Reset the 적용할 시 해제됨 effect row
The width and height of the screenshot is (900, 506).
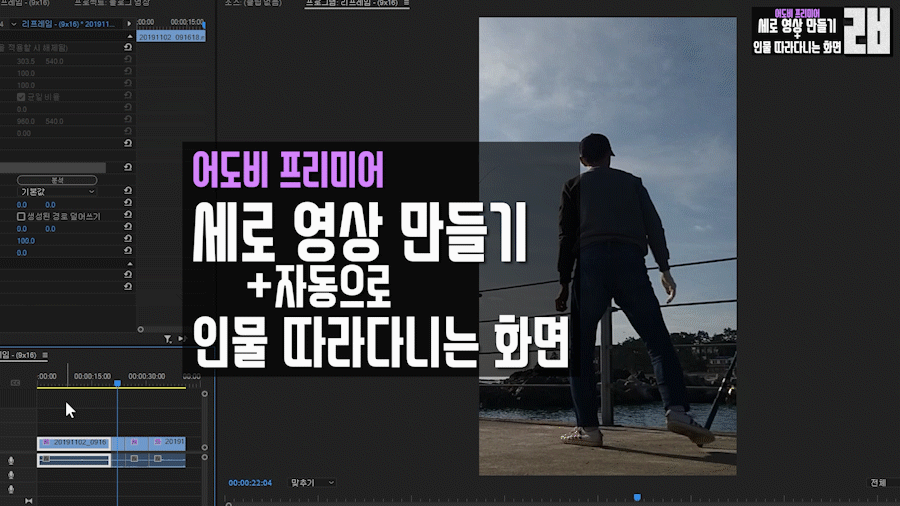(127, 47)
